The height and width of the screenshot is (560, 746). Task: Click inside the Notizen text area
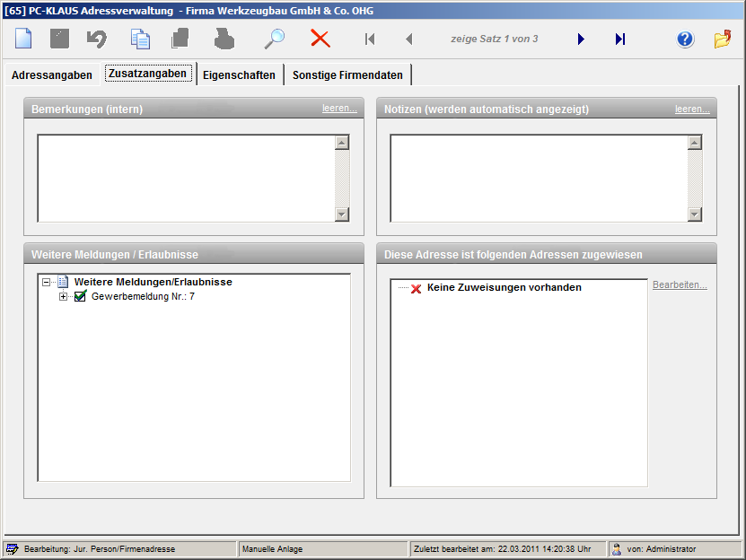(x=539, y=178)
